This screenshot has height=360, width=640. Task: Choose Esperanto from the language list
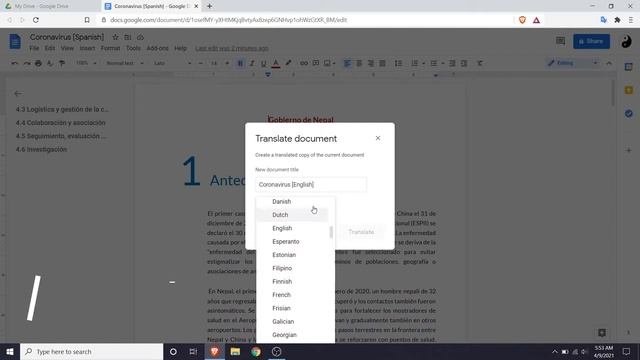pyautogui.click(x=292, y=242)
